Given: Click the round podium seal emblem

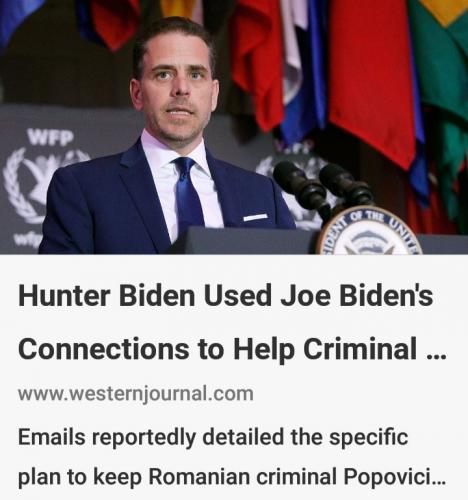Looking at the screenshot, I should pyautogui.click(x=368, y=230).
